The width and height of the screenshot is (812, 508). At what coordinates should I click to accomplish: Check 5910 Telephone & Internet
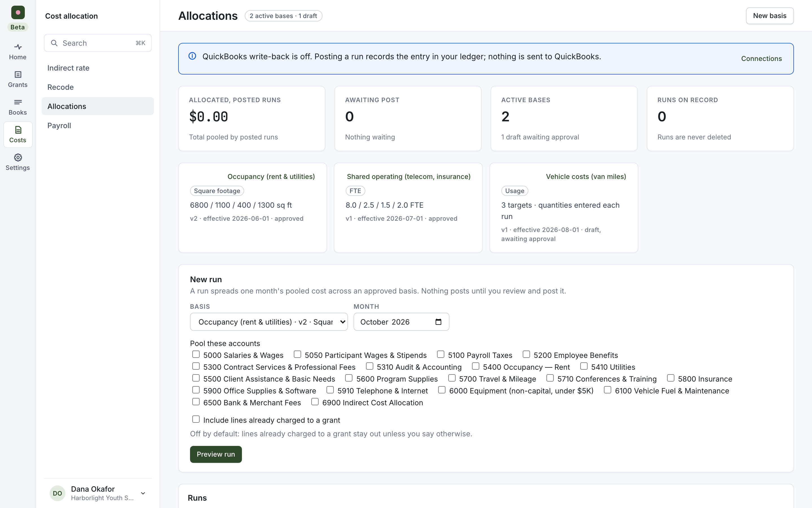click(330, 390)
